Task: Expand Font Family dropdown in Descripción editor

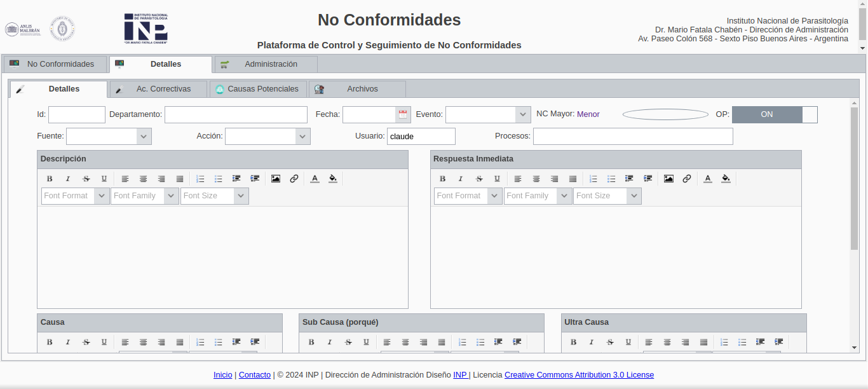Action: click(x=170, y=196)
